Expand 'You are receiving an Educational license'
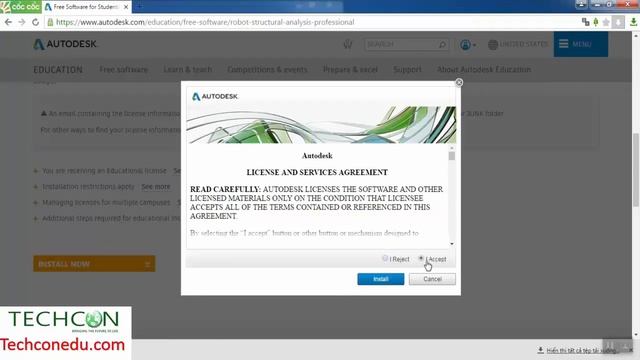This screenshot has height=360, width=640. coord(36,171)
